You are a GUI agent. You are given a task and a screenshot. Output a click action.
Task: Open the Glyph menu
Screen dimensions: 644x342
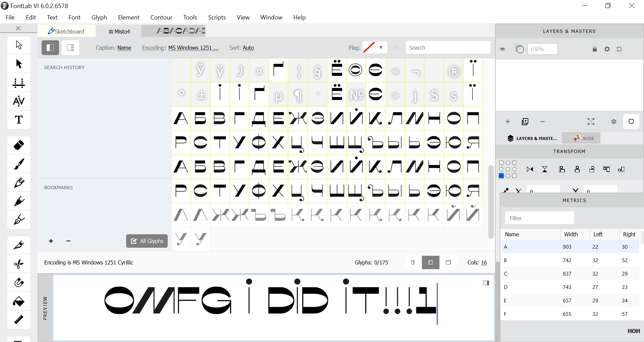[99, 17]
